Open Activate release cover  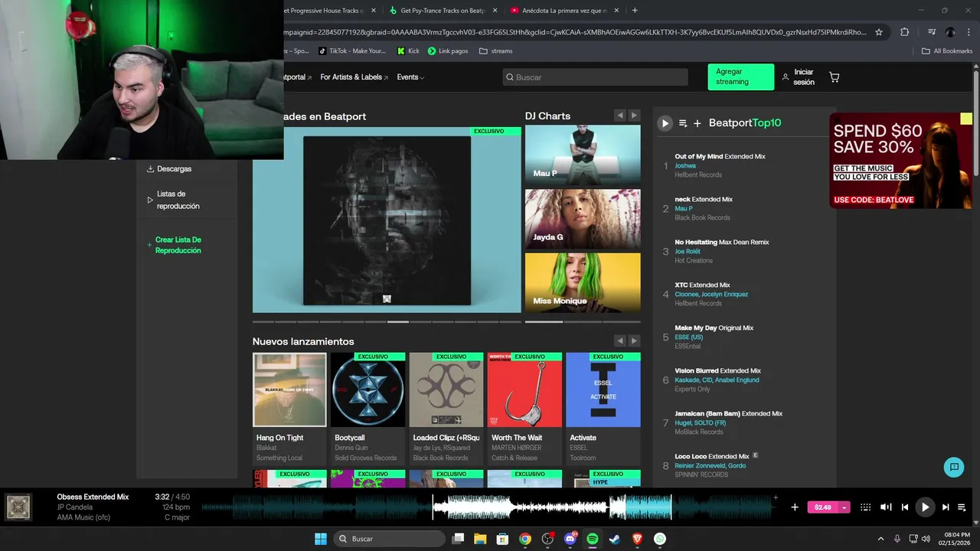603,390
